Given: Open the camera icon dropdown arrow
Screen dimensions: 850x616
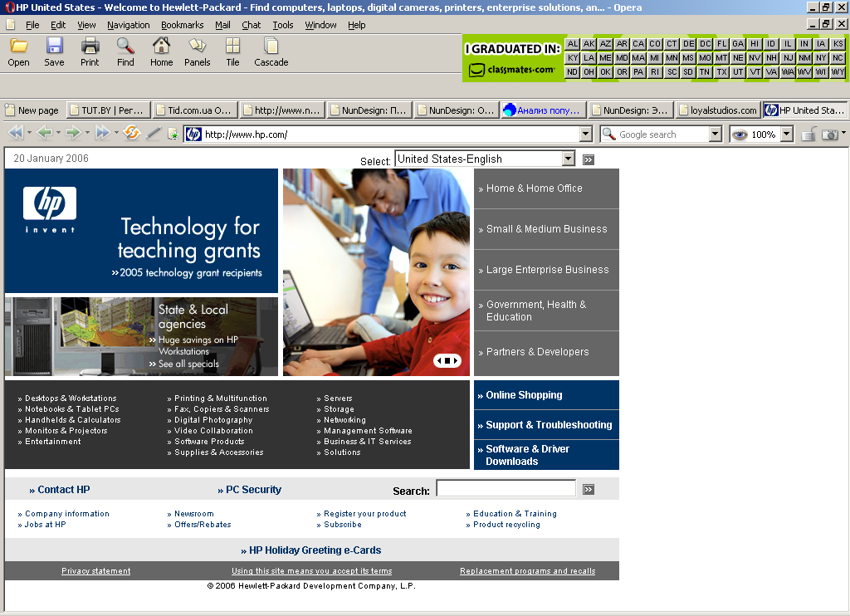Looking at the screenshot, I should click(x=843, y=132).
